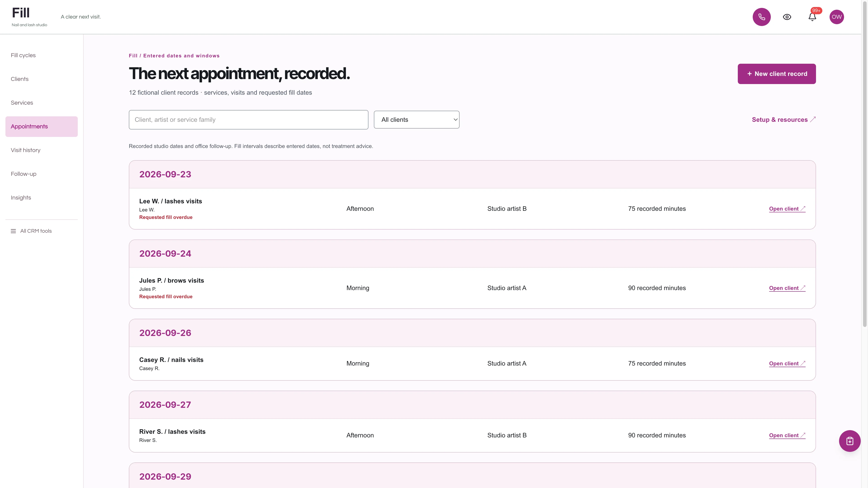Select Appointments in sidebar
The image size is (868, 488).
click(41, 126)
